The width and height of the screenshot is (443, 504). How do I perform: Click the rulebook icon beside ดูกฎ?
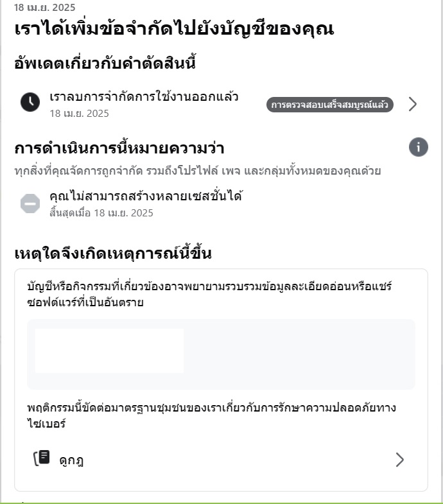[42, 458]
